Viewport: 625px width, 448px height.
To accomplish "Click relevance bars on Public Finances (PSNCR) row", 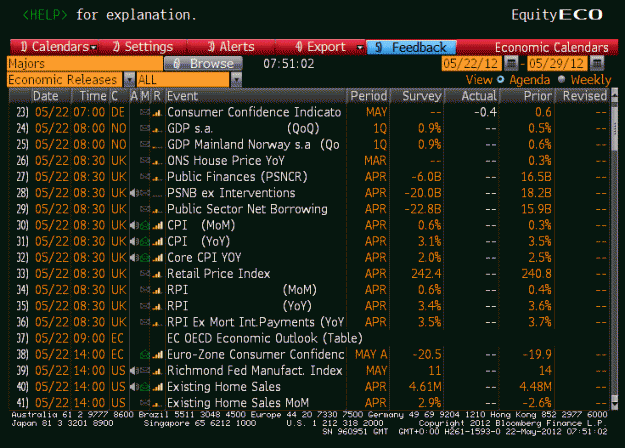I will 158,177.
